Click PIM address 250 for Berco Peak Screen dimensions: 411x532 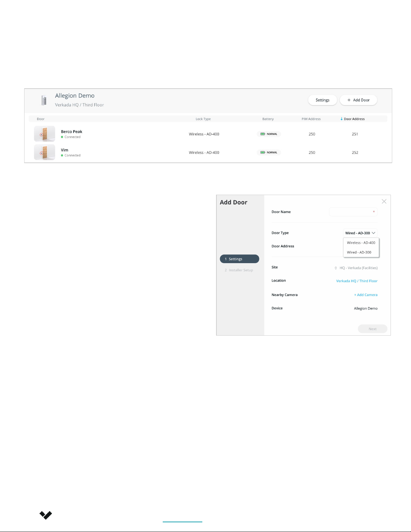pyautogui.click(x=312, y=134)
